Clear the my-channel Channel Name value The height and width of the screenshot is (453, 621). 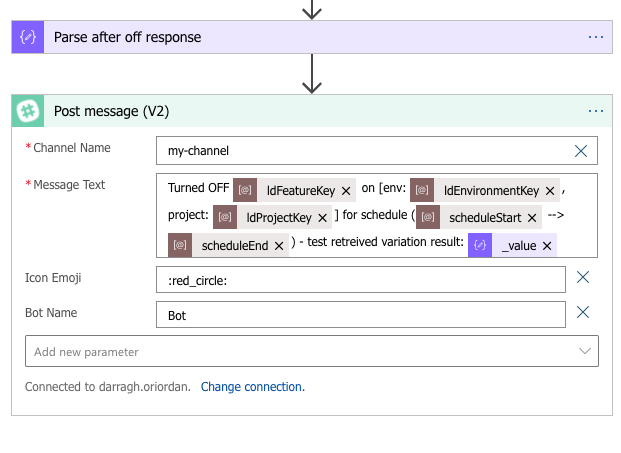click(x=581, y=151)
